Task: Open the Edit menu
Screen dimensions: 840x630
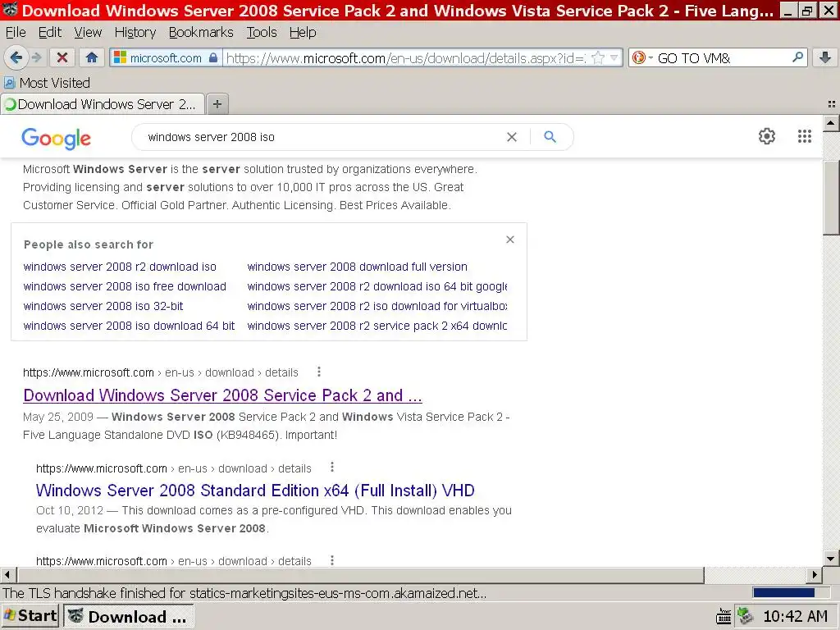Action: [50, 33]
